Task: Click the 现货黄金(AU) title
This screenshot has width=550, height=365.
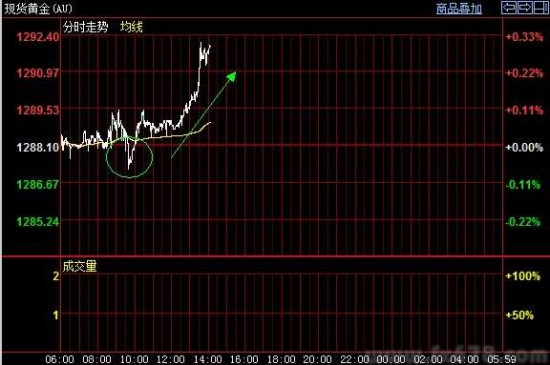Action: point(38,8)
